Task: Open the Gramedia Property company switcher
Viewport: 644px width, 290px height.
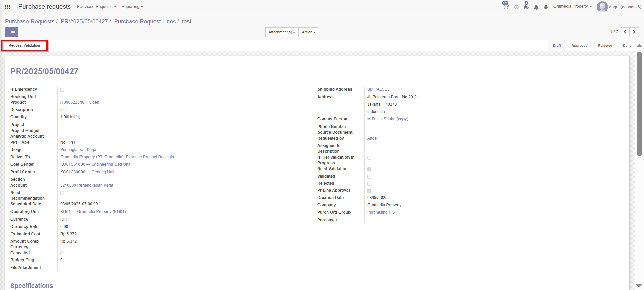Action: pyautogui.click(x=572, y=6)
